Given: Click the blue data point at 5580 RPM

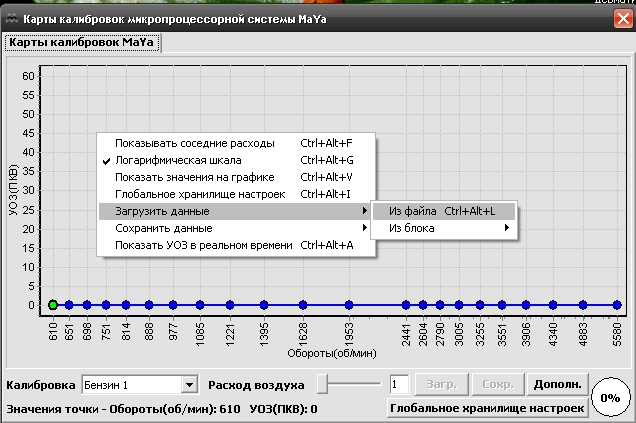Looking at the screenshot, I should pyautogui.click(x=618, y=305).
